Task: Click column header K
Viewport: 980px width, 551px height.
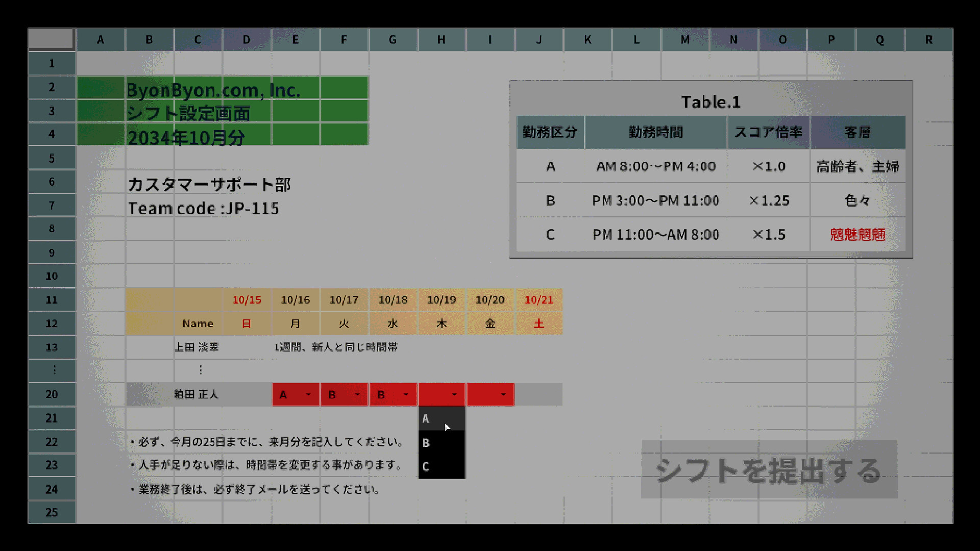Action: tap(587, 39)
